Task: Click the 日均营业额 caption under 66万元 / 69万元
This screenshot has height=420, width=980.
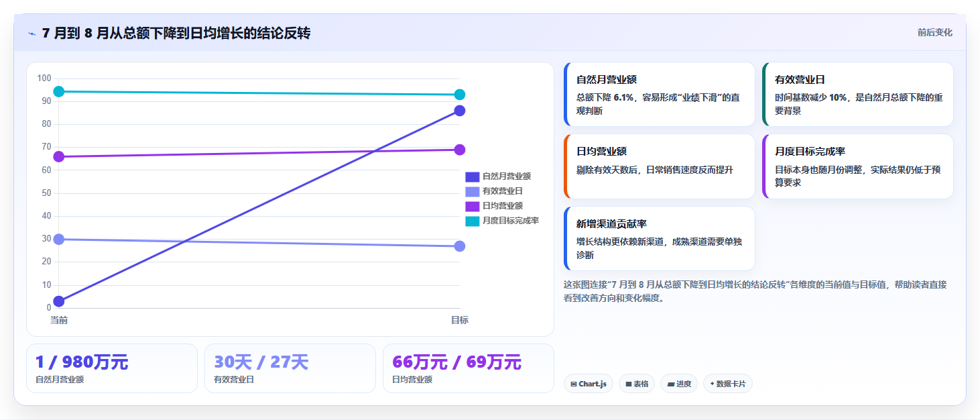Action: [412, 380]
